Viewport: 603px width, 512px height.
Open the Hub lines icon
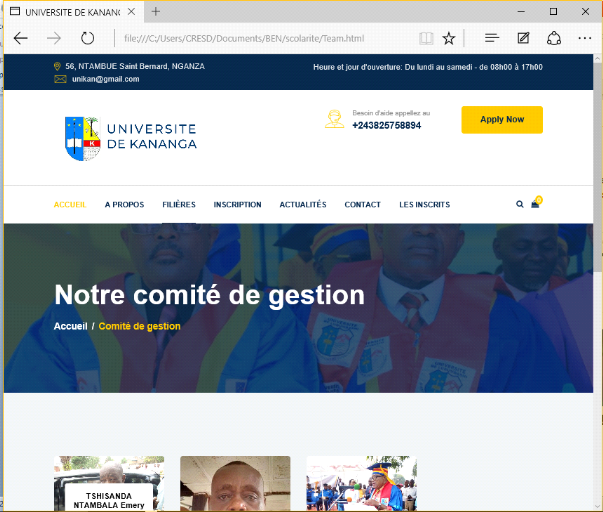point(492,38)
